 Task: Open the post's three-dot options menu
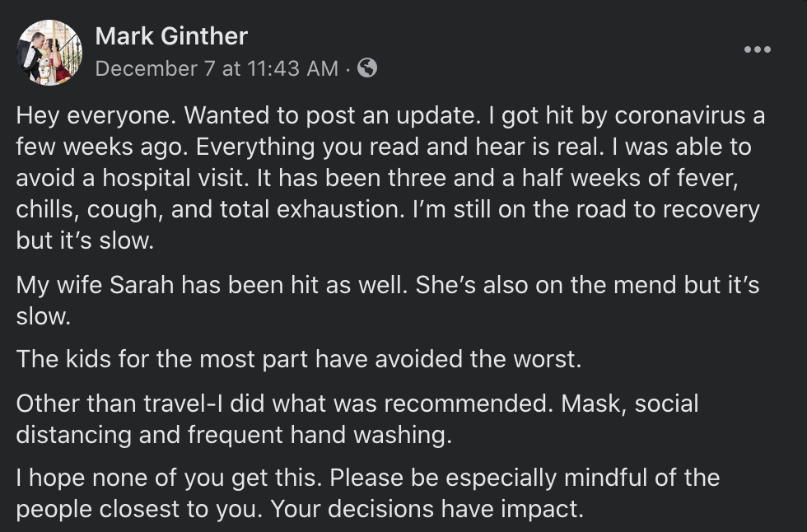757,49
